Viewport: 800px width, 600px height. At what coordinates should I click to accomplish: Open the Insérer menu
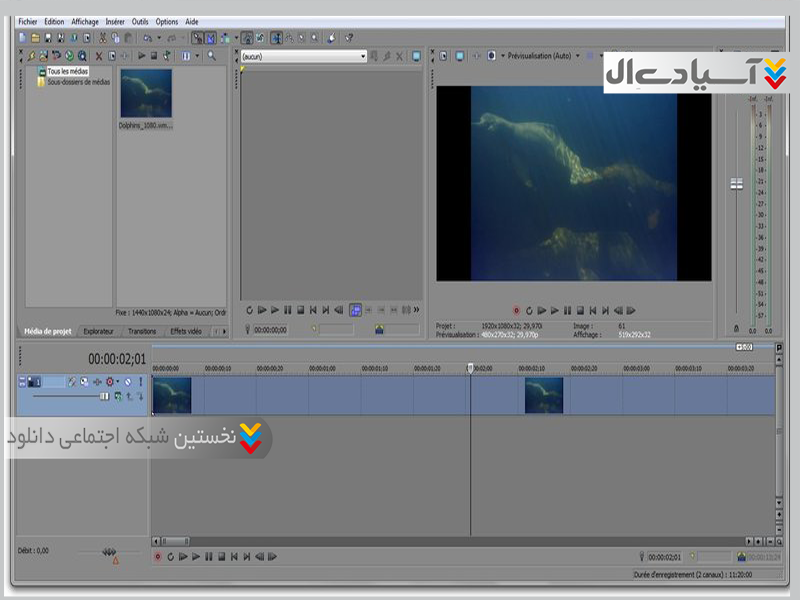[x=115, y=21]
